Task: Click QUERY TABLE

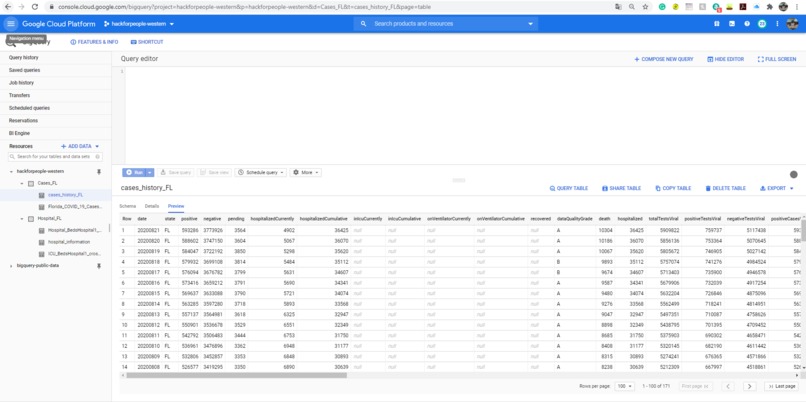Action: [x=569, y=189]
